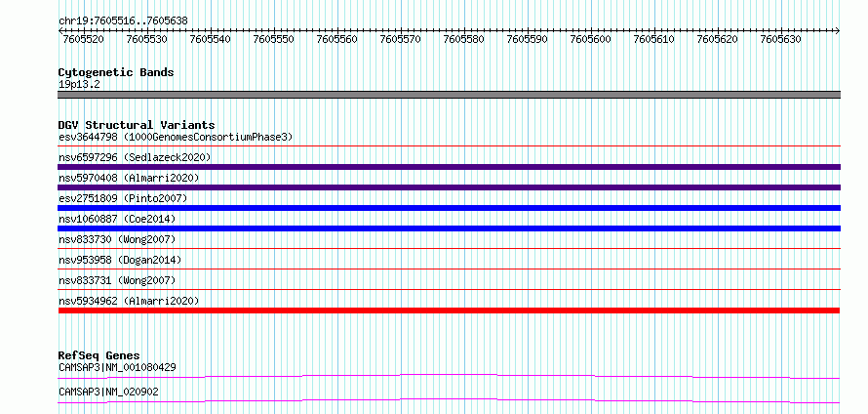The height and width of the screenshot is (414, 868).
Task: Open the CAMSAP3|NM_001080429 gene label
Action: pos(117,367)
